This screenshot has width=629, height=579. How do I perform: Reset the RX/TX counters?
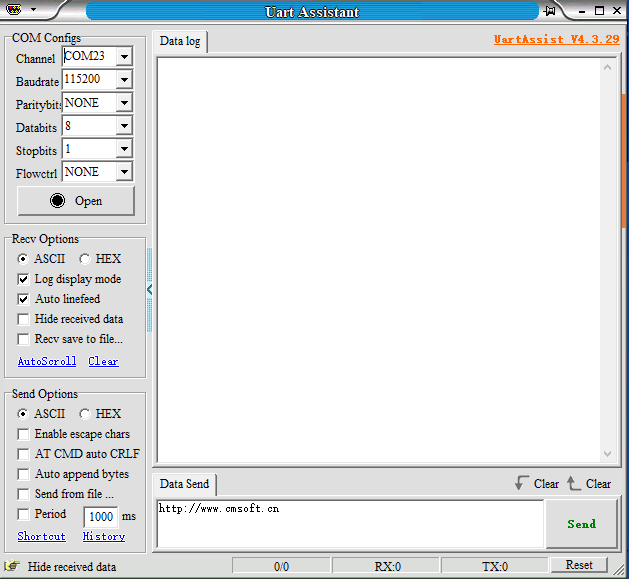coord(579,565)
